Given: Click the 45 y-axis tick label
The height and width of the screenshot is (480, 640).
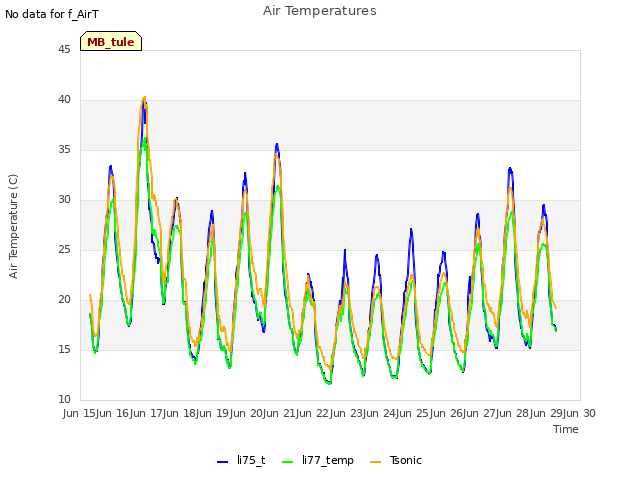Looking at the screenshot, I should click(64, 49).
